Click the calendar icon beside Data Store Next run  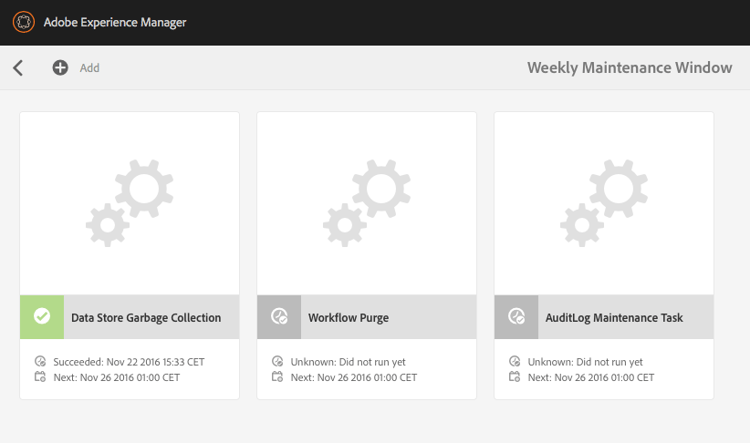point(40,377)
